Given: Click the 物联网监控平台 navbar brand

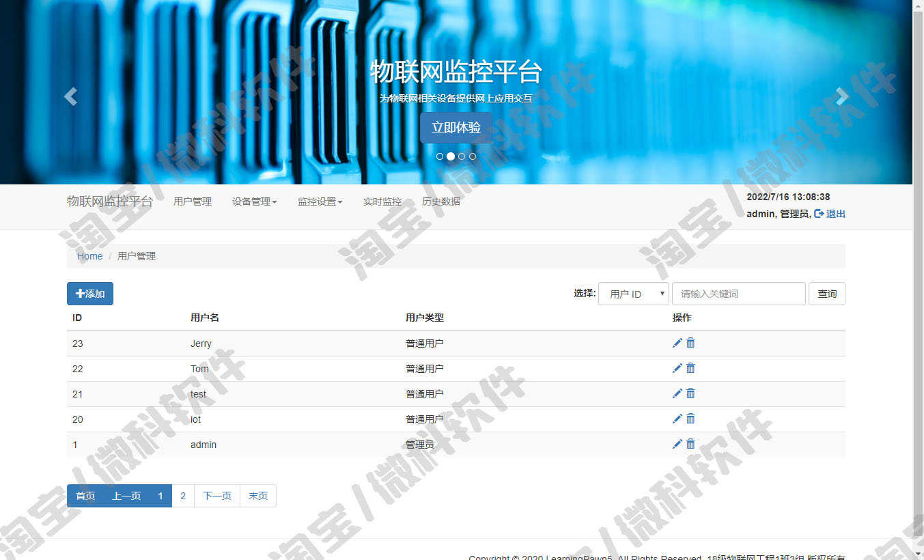Looking at the screenshot, I should pos(110,201).
